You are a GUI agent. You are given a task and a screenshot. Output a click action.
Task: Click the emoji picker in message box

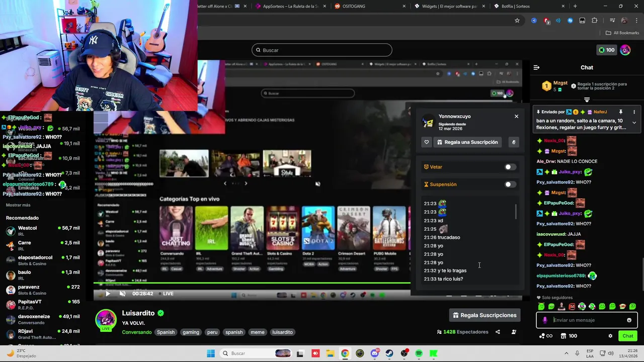pos(629,320)
